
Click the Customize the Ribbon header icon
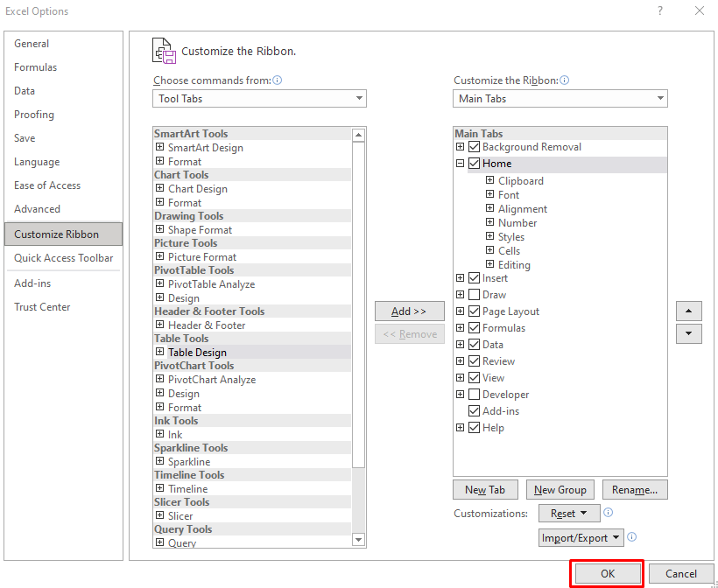164,51
